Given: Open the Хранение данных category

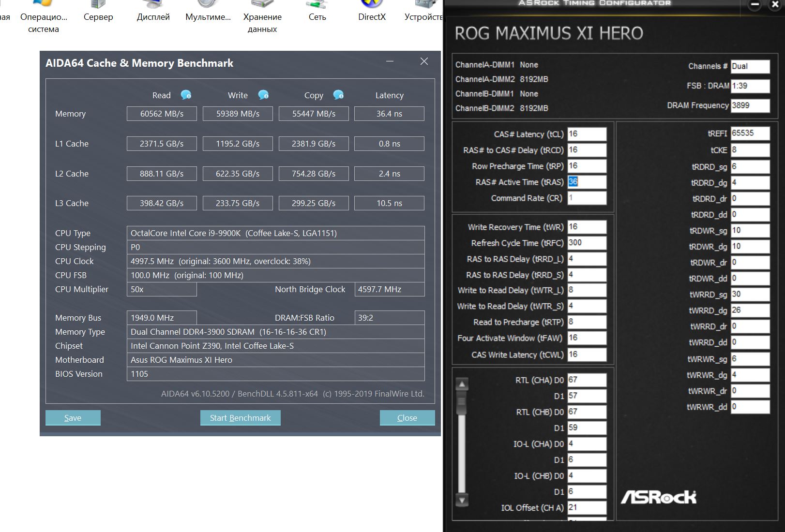Looking at the screenshot, I should pos(262,17).
